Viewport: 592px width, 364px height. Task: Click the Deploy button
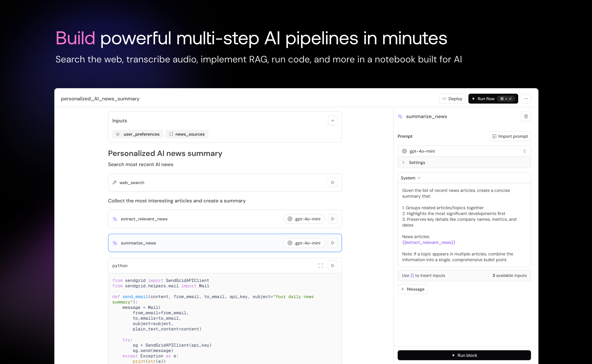pyautogui.click(x=452, y=99)
